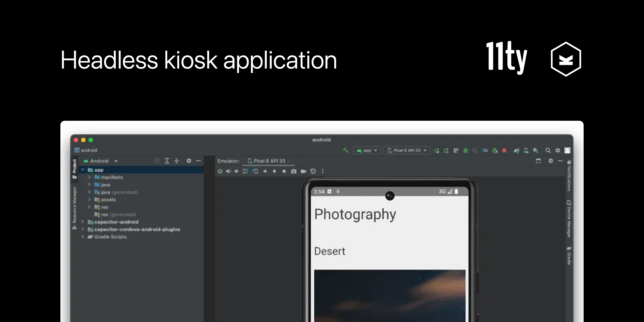Expand the manifests folder
This screenshot has height=322, width=644.
click(x=90, y=177)
